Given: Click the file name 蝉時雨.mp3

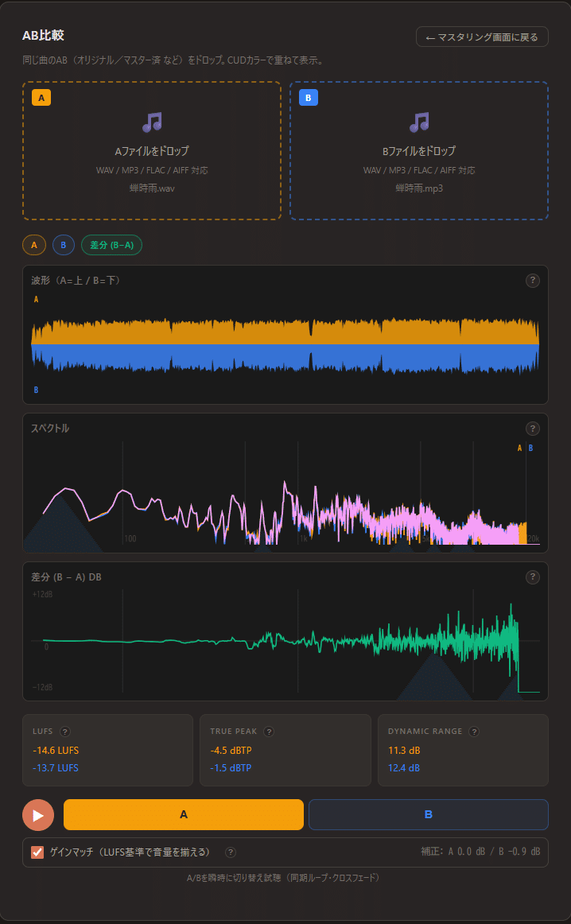Looking at the screenshot, I should pos(419,188).
